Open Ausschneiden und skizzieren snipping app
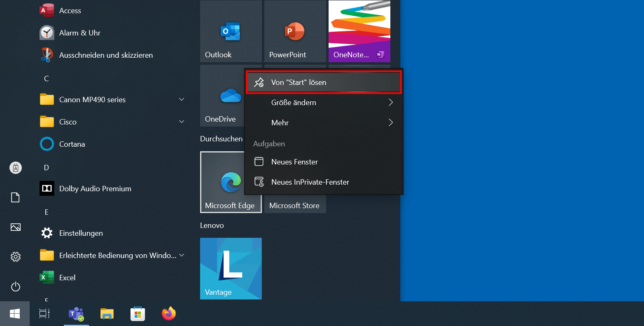Viewport: 644px width, 326px height. point(111,55)
